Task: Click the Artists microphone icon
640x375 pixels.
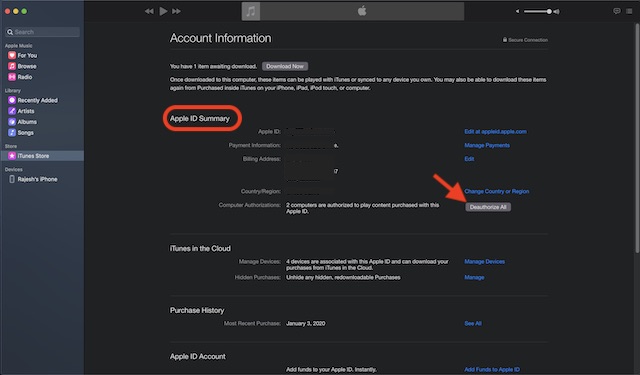Action: (12, 111)
